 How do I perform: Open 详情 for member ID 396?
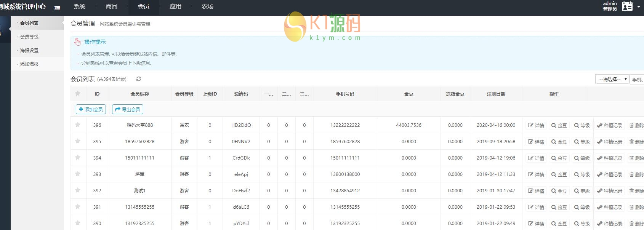point(536,125)
